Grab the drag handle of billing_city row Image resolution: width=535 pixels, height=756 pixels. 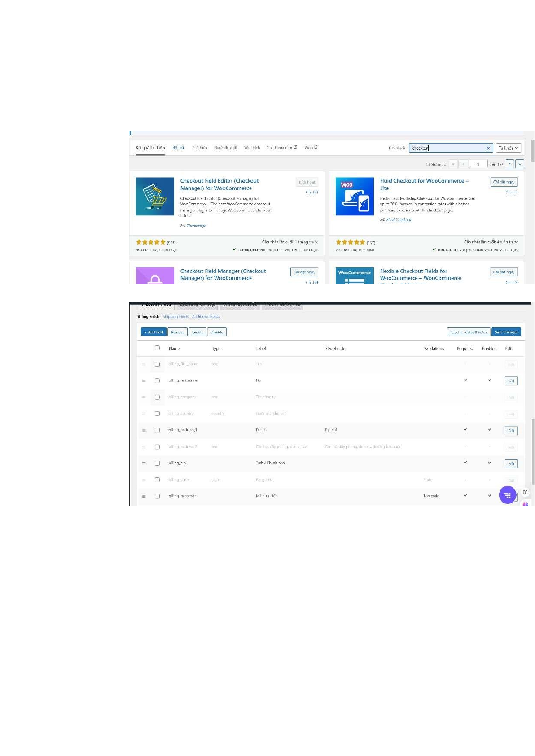tap(144, 463)
